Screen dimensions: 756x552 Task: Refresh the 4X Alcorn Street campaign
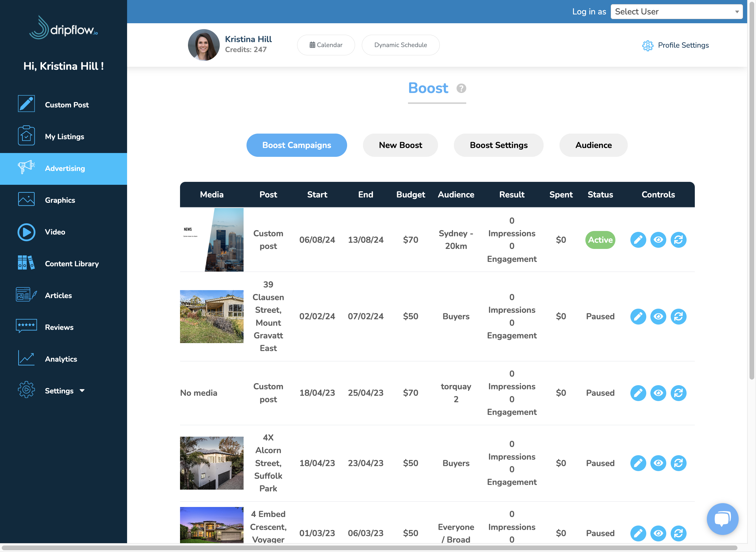(678, 463)
